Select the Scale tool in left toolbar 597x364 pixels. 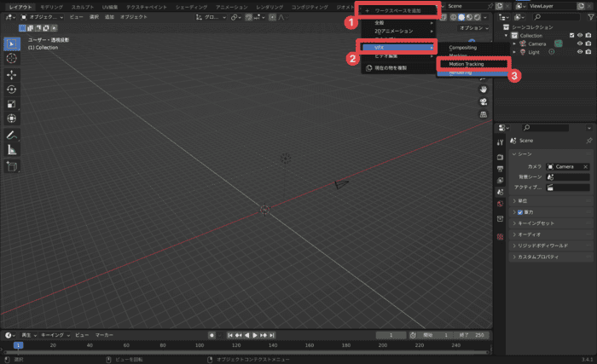[12, 103]
